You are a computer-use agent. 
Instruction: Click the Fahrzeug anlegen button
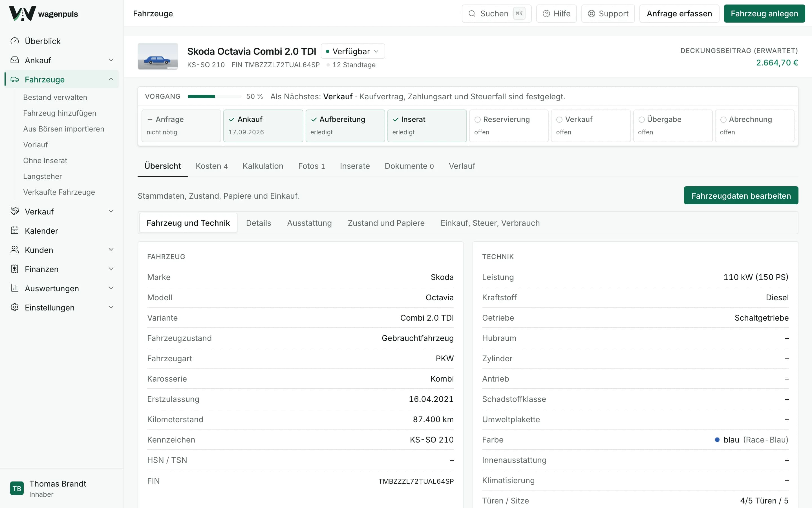pos(764,14)
